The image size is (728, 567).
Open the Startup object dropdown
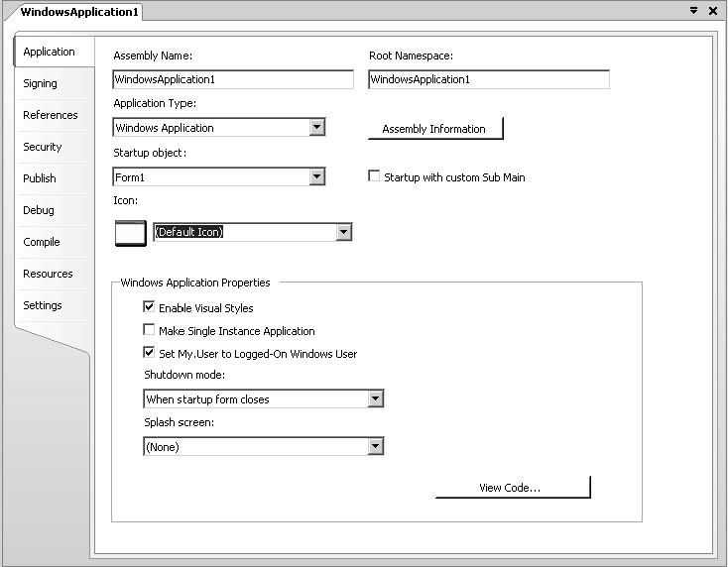316,176
